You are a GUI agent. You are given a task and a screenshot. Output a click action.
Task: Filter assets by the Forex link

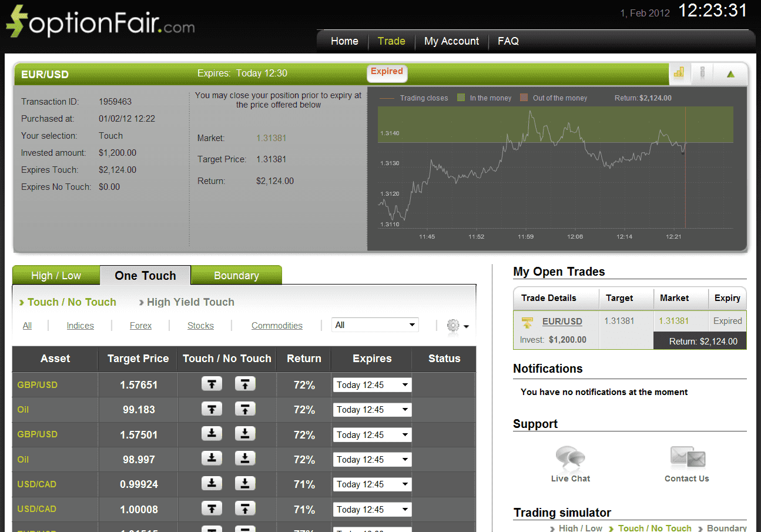coord(140,325)
